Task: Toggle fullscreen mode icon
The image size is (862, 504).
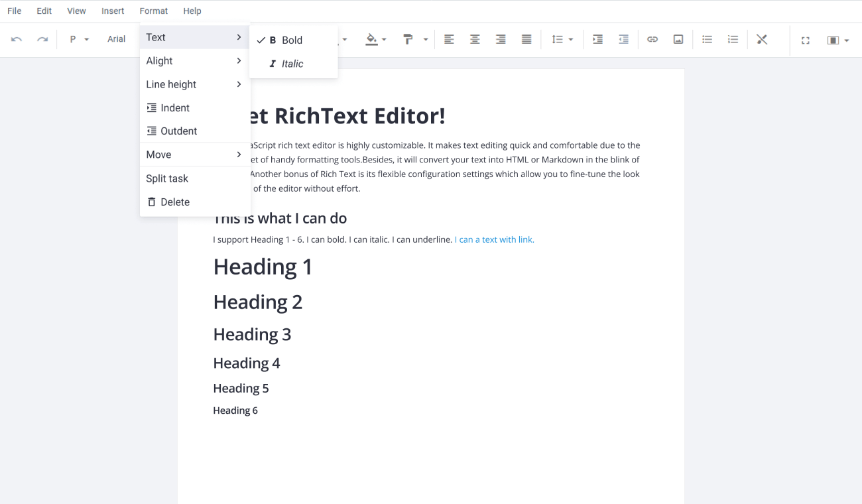Action: point(806,40)
